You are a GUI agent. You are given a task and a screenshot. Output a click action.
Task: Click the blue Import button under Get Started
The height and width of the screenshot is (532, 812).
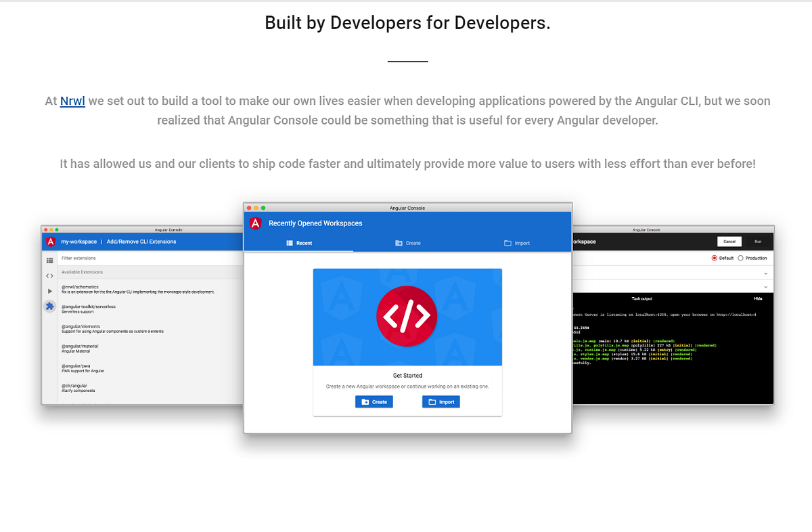point(441,402)
